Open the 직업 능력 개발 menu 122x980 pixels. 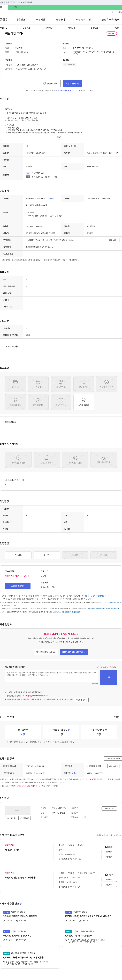(83, 19)
